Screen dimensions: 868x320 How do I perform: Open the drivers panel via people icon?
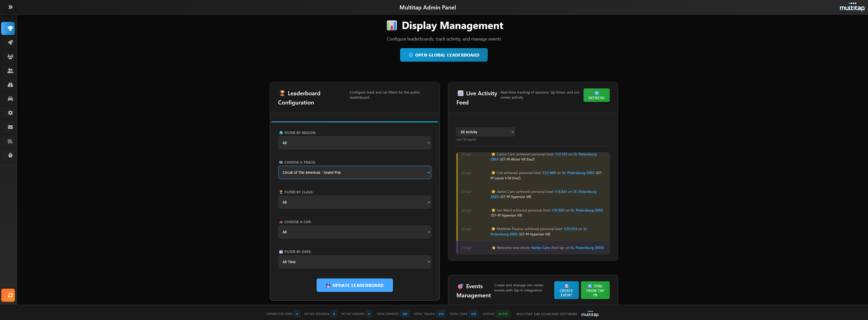click(8, 71)
